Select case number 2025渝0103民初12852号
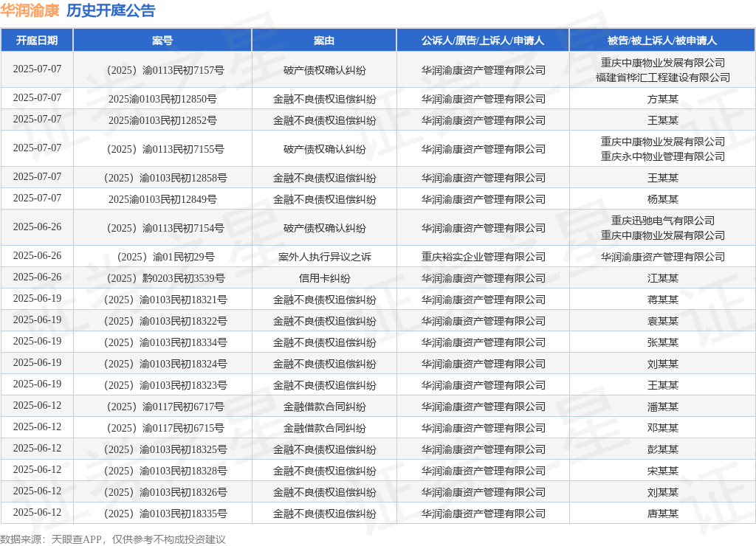Viewport: 756px width, 546px height. click(162, 120)
